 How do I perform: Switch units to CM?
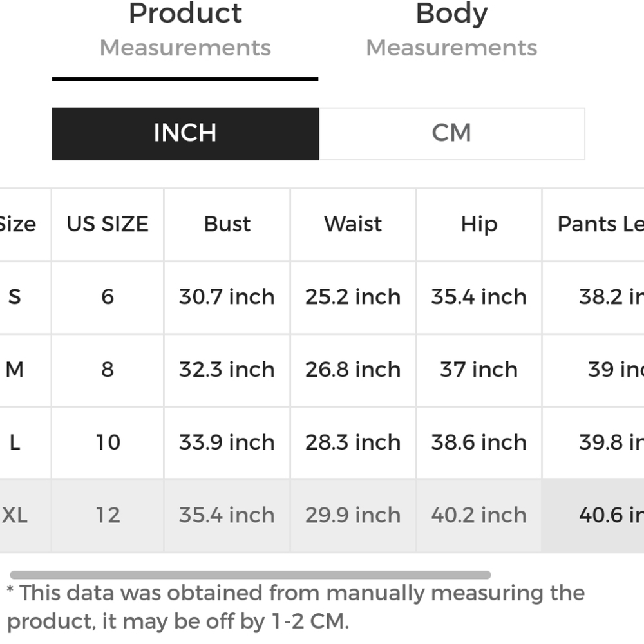(452, 133)
